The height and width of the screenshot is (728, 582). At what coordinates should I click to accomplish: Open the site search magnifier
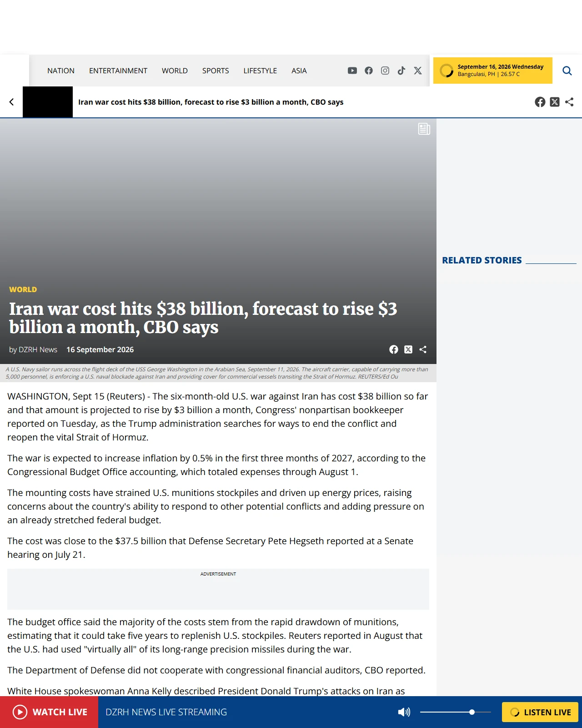click(567, 71)
